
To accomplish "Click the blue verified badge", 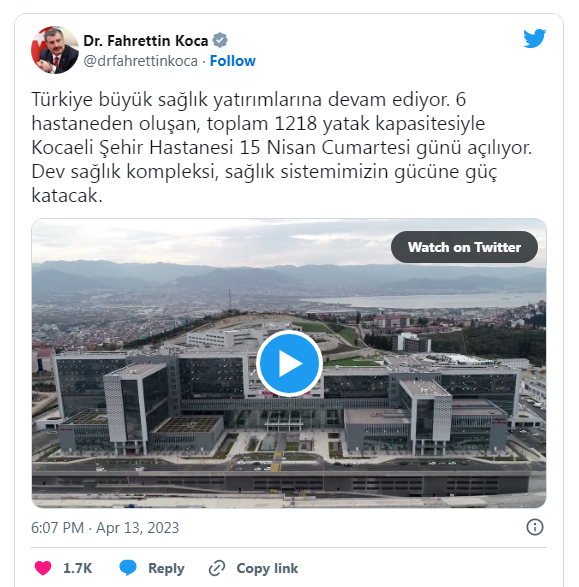I will pos(220,40).
